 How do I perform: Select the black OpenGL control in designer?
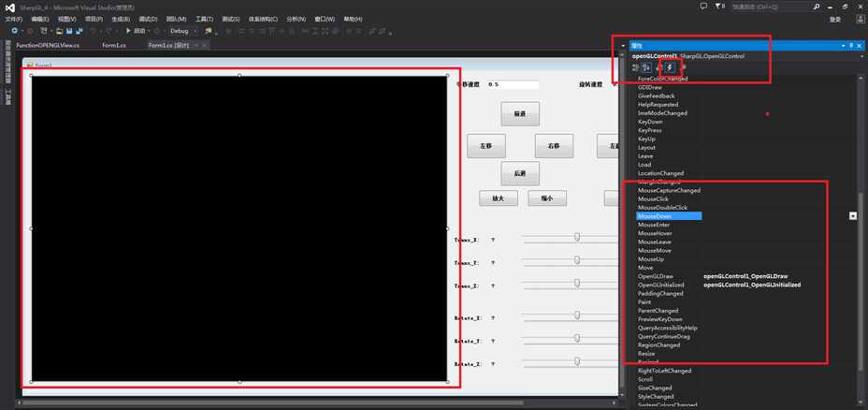[x=239, y=228]
